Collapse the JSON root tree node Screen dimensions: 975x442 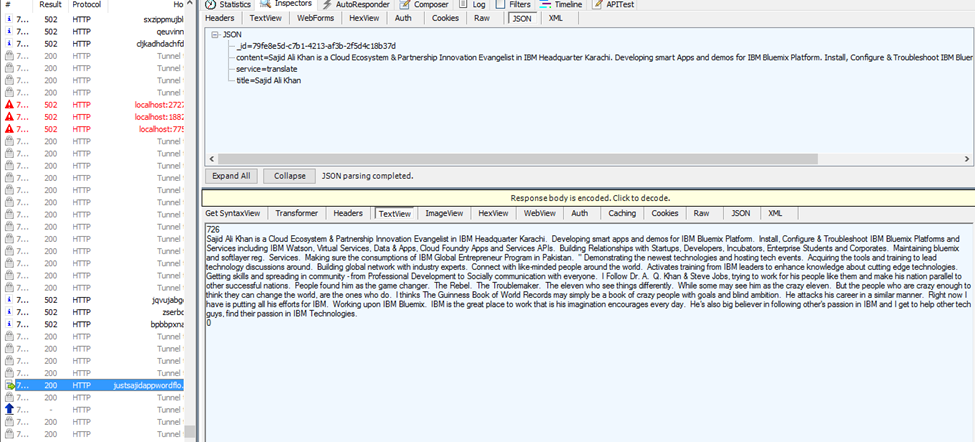point(215,35)
